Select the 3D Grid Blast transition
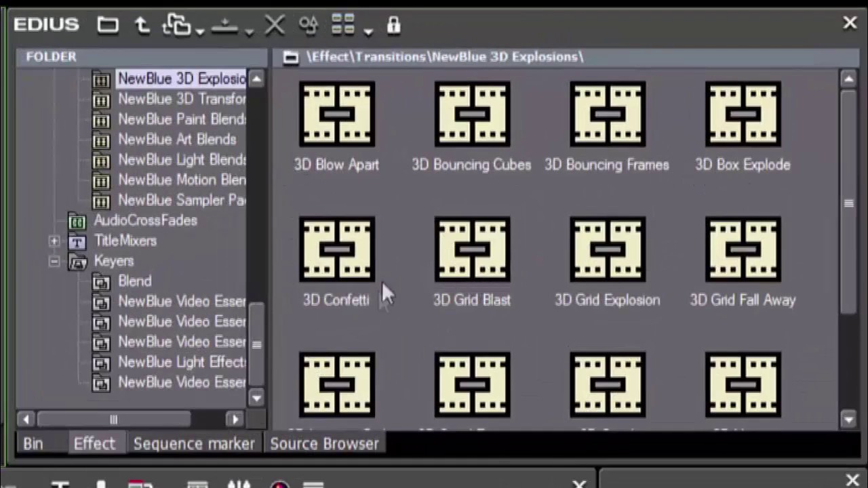This screenshot has width=868, height=488. [x=472, y=262]
